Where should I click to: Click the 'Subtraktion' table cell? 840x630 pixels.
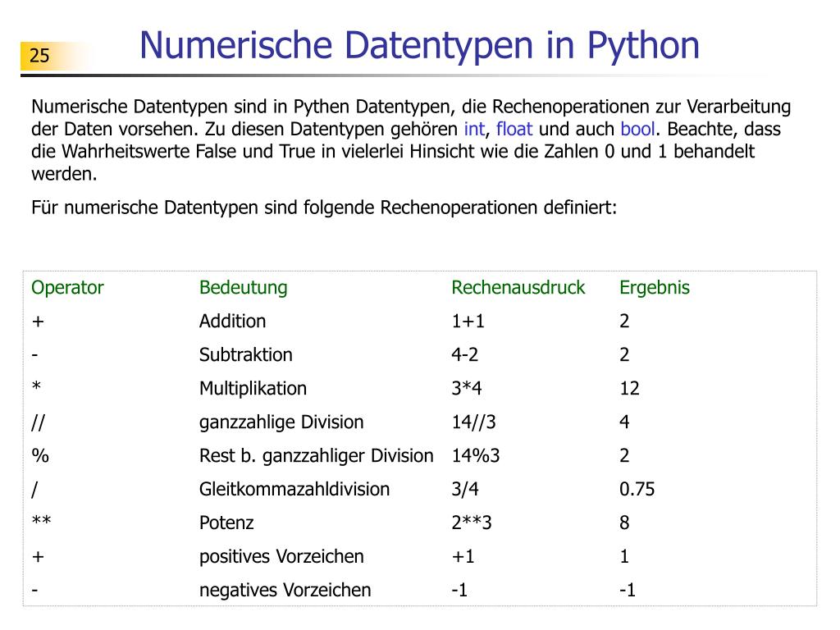pos(246,354)
